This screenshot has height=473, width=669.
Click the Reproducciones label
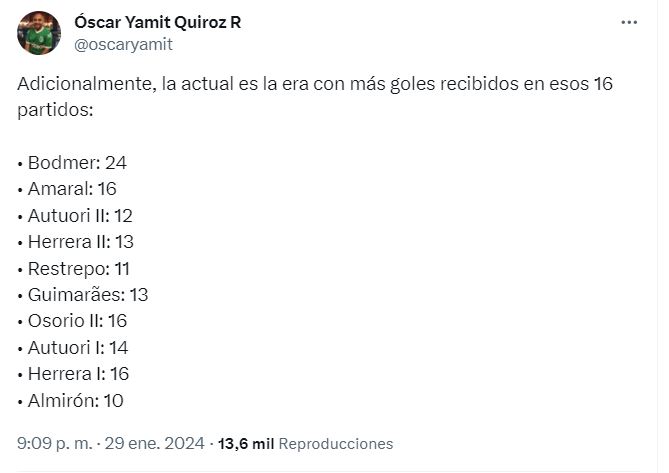point(336,443)
